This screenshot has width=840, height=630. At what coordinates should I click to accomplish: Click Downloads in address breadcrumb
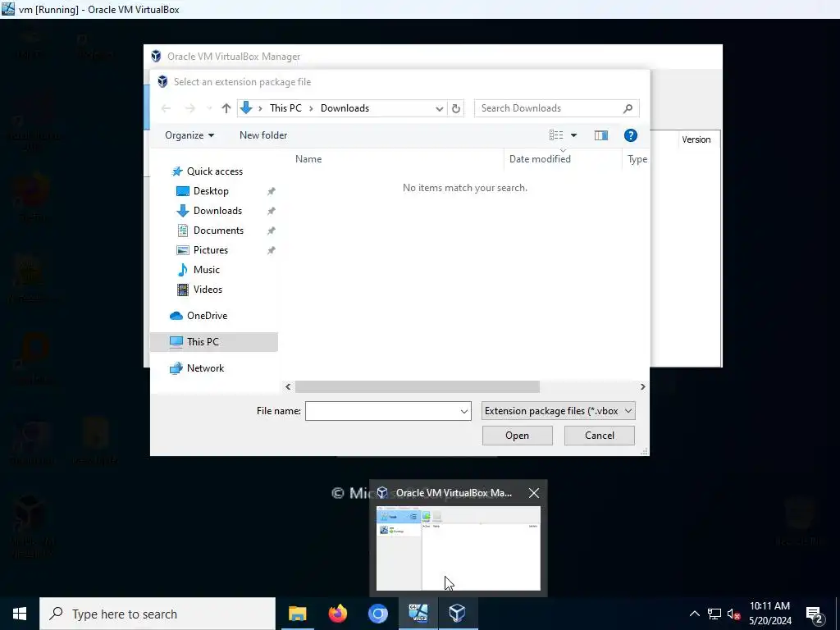tap(345, 108)
